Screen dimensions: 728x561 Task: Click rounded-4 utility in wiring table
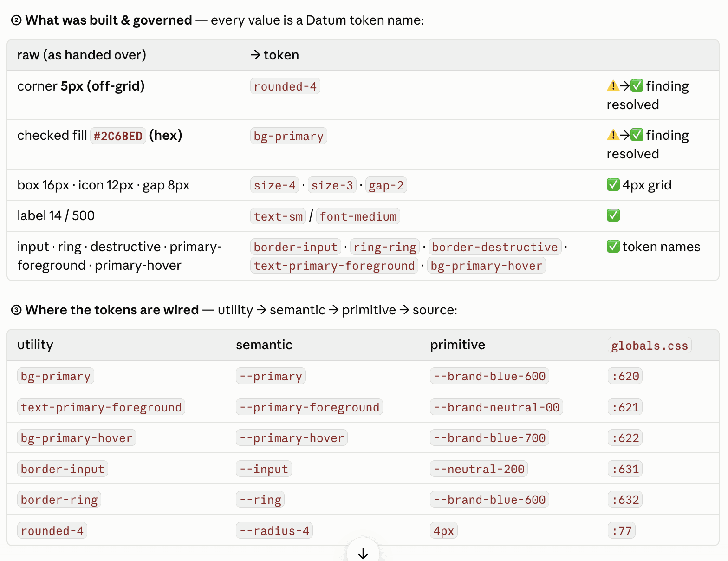pyautogui.click(x=52, y=531)
